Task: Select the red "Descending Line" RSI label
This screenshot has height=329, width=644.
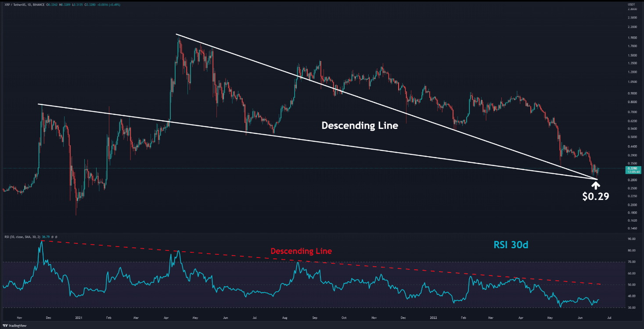Action: 301,251
